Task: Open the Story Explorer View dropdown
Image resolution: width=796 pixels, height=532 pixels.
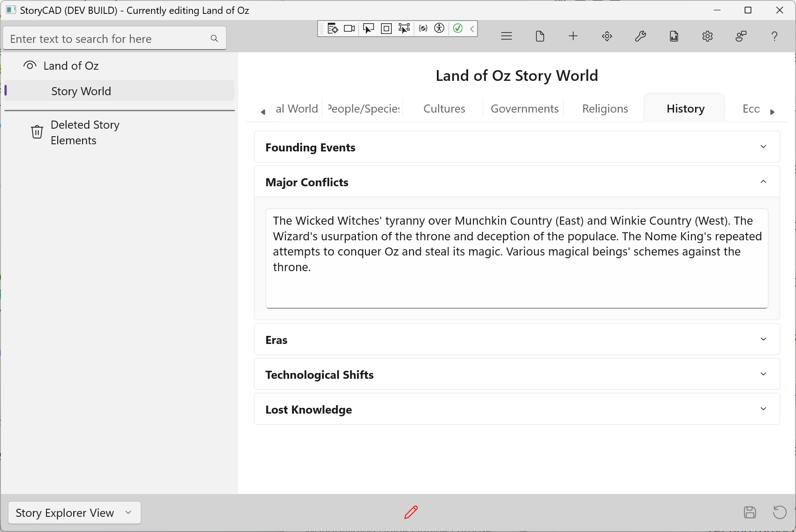Action: [74, 512]
